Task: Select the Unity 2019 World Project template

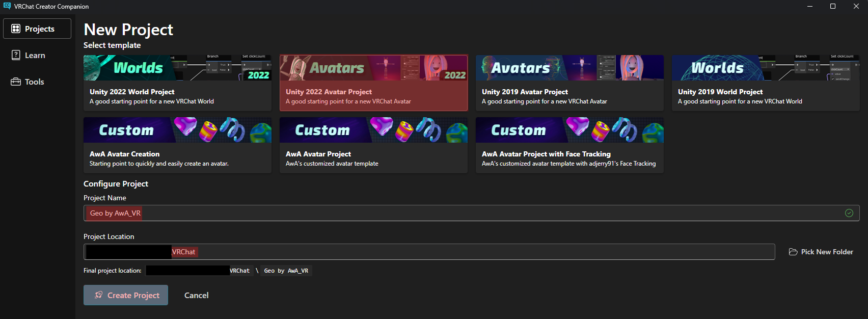Action: point(766,83)
